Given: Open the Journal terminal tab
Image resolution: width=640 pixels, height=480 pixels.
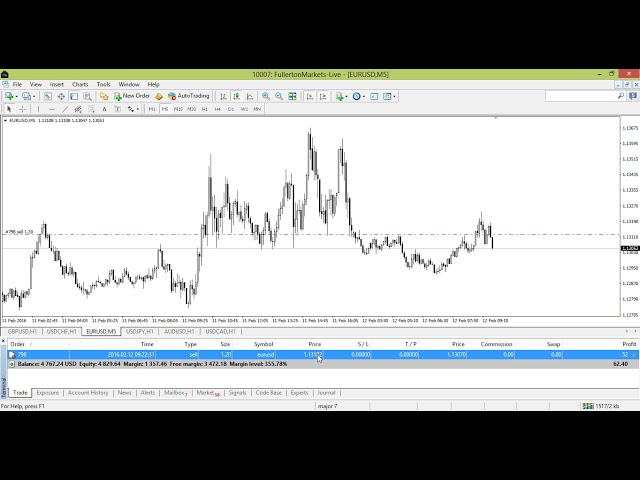Looking at the screenshot, I should 326,393.
